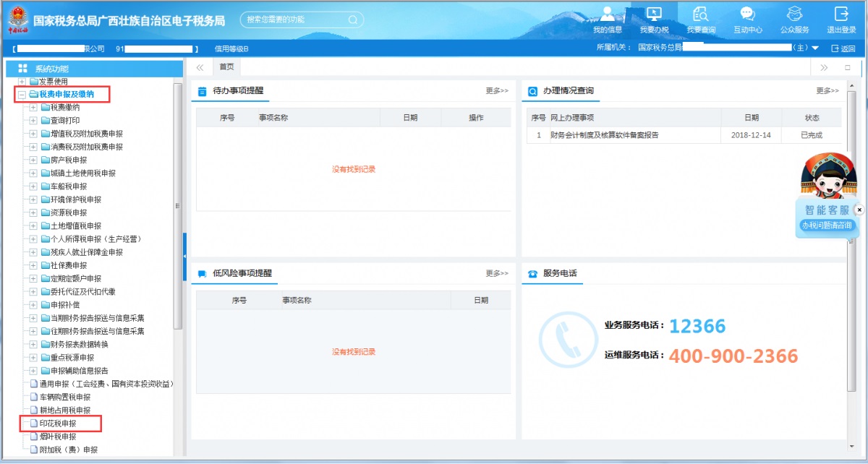868x464 pixels.
Task: Select 当期财务报告报送与信息采集 label
Action: (98, 318)
